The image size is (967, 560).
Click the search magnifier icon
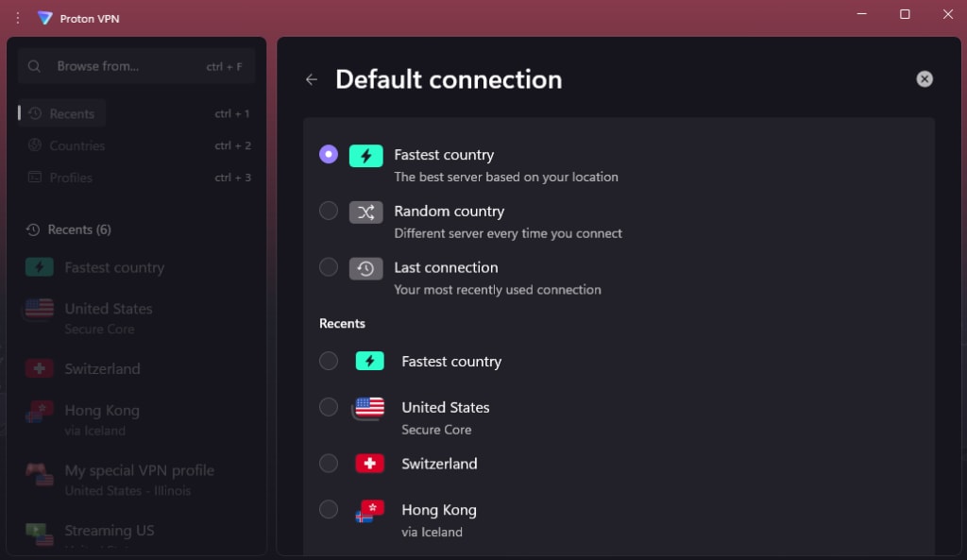click(x=34, y=66)
